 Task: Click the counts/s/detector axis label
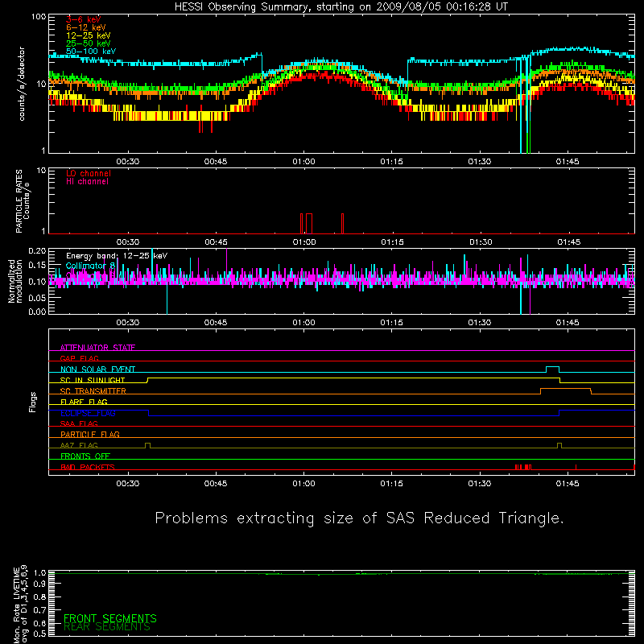(x=22, y=84)
